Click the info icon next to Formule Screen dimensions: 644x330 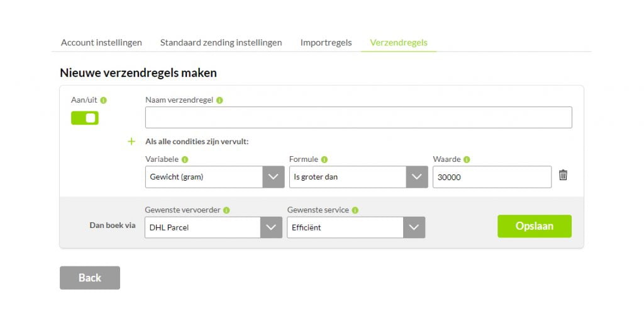325,160
